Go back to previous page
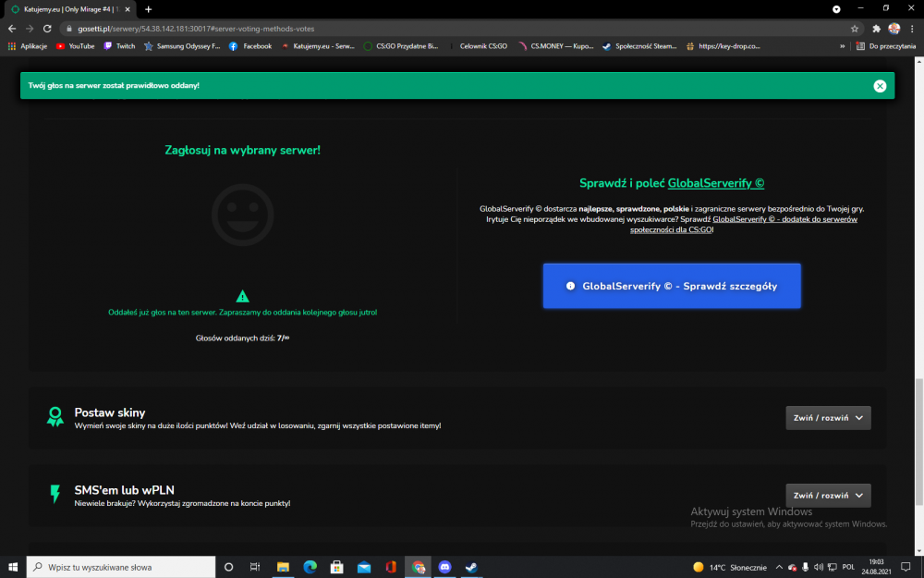This screenshot has height=578, width=924. 12,29
